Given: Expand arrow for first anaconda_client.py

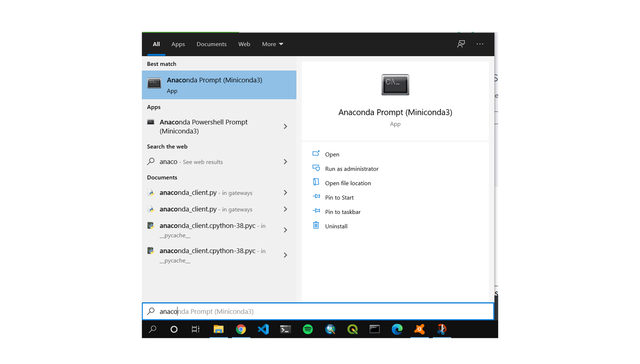Looking at the screenshot, I should [285, 193].
